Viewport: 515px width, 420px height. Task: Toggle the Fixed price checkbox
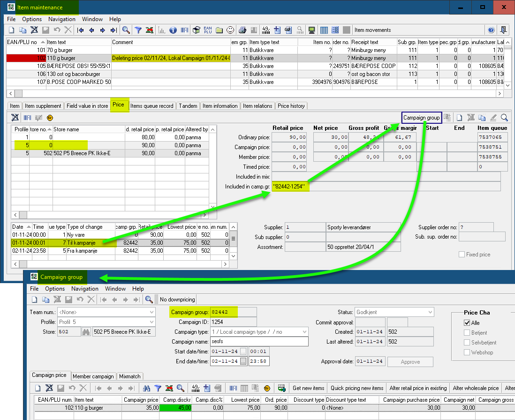462,255
